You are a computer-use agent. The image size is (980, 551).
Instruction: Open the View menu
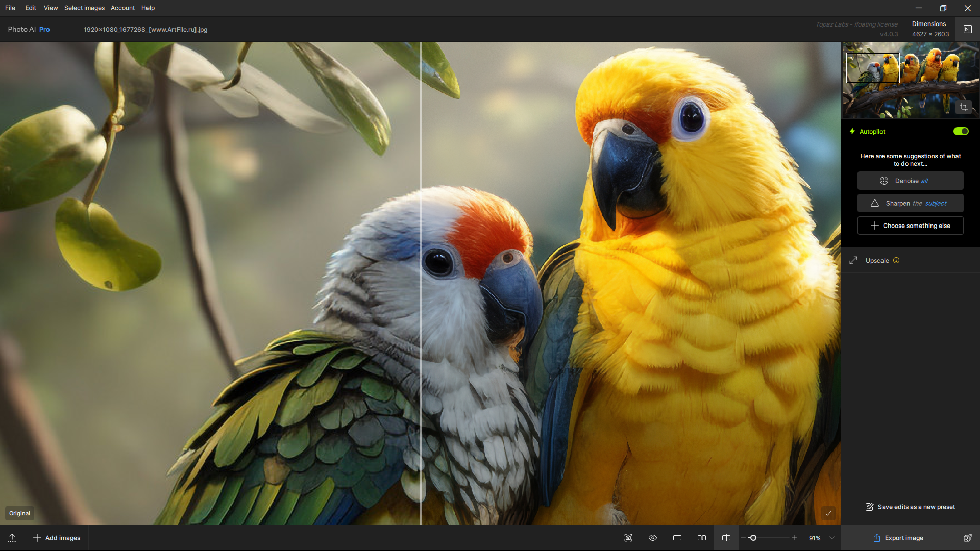coord(51,8)
